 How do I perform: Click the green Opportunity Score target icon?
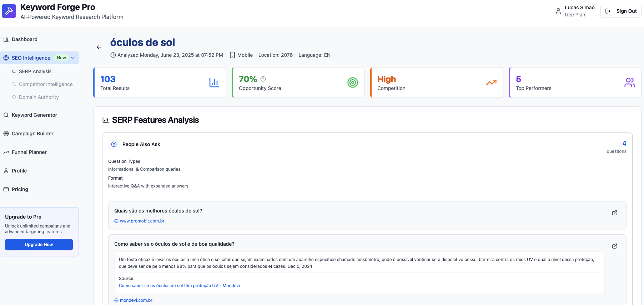(353, 82)
